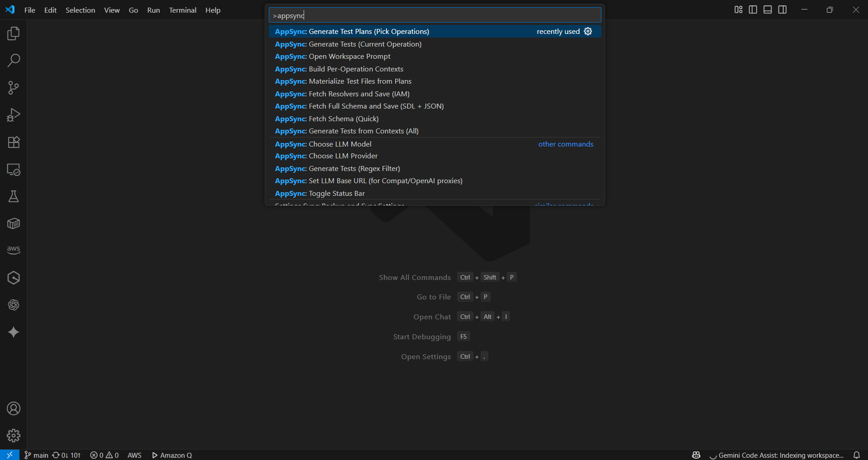Open the AWS Toolkit view
Viewport: 868px width, 460px height.
tap(14, 250)
